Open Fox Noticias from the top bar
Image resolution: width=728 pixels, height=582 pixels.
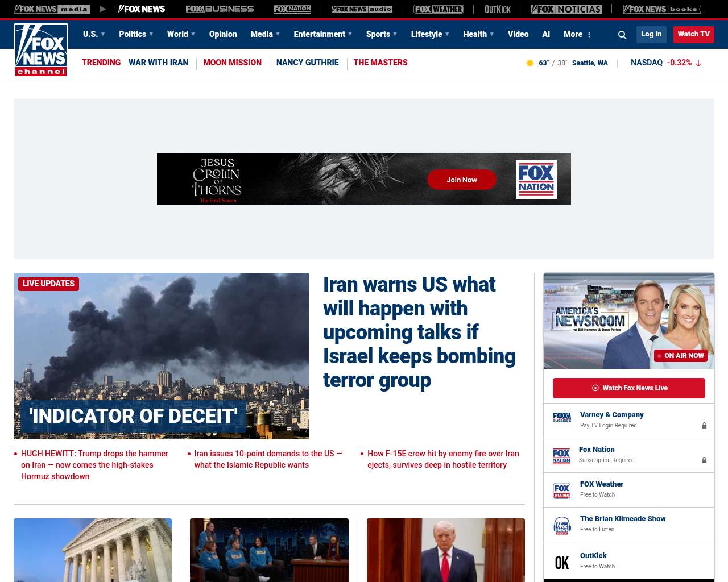[566, 9]
